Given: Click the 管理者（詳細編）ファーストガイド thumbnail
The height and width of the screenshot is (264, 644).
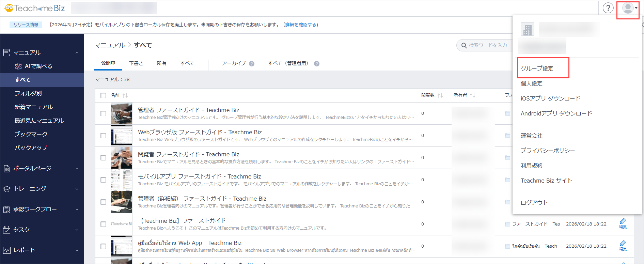Looking at the screenshot, I should 122,202.
